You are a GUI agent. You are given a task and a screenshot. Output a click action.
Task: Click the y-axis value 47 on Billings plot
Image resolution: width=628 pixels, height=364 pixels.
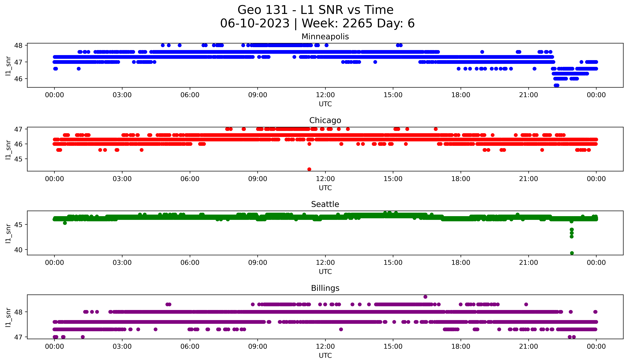(x=18, y=337)
